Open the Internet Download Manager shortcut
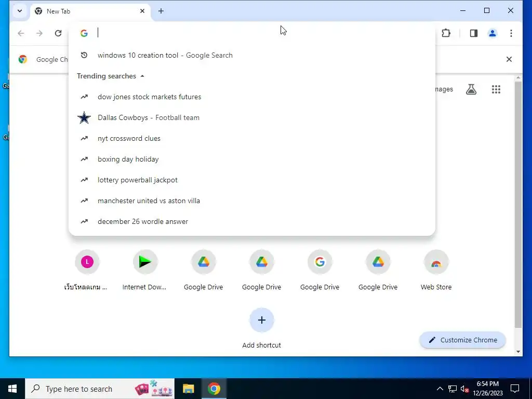This screenshot has height=399, width=532. tap(145, 262)
